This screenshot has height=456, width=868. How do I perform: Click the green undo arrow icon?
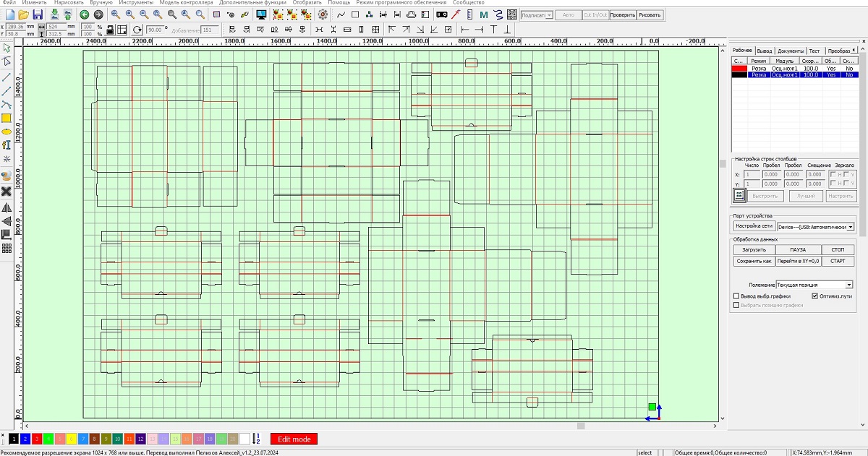click(85, 14)
